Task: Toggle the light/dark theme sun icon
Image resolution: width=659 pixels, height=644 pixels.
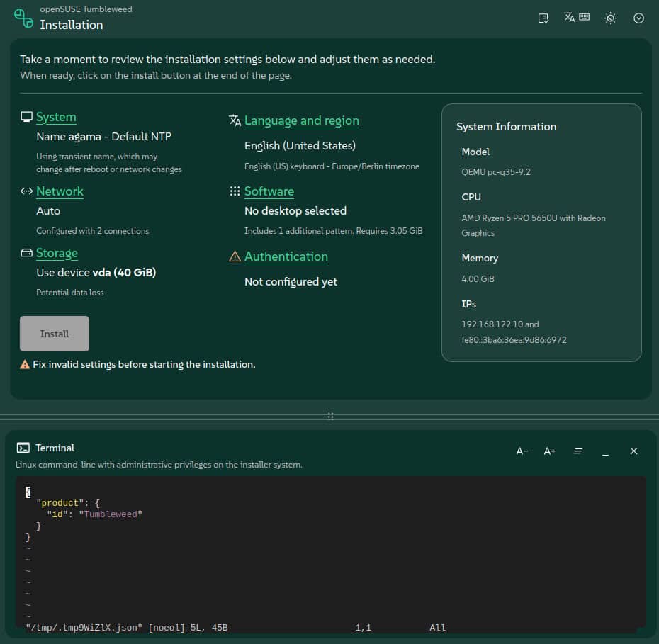Action: (610, 18)
